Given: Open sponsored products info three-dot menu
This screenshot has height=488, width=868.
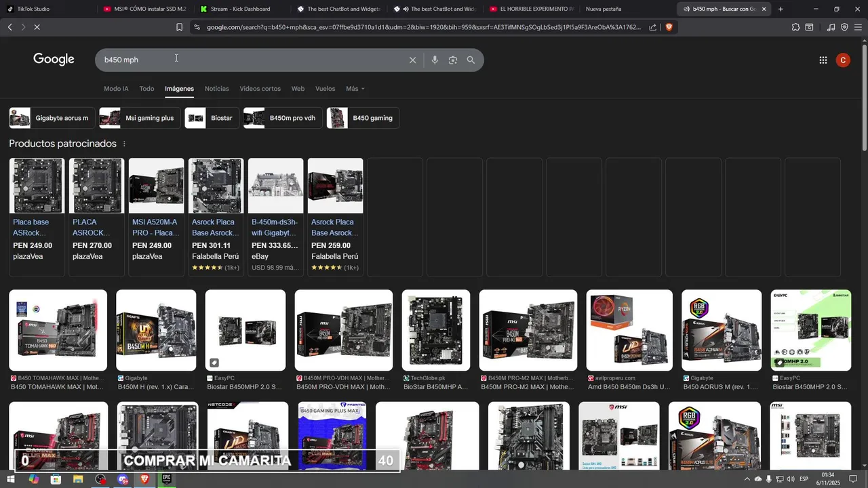Looking at the screenshot, I should pos(124,144).
